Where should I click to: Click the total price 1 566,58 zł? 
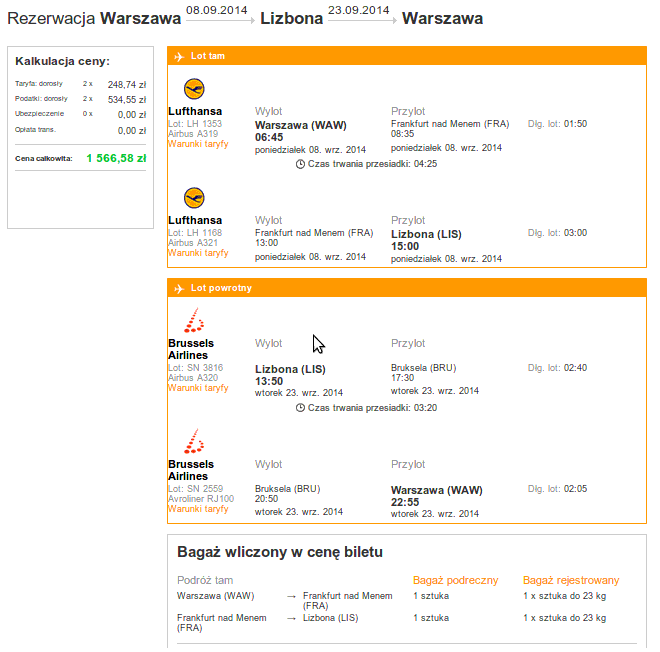116,158
